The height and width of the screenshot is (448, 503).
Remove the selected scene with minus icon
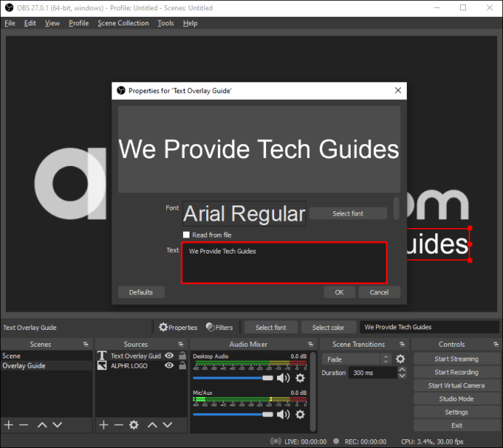coord(23,425)
